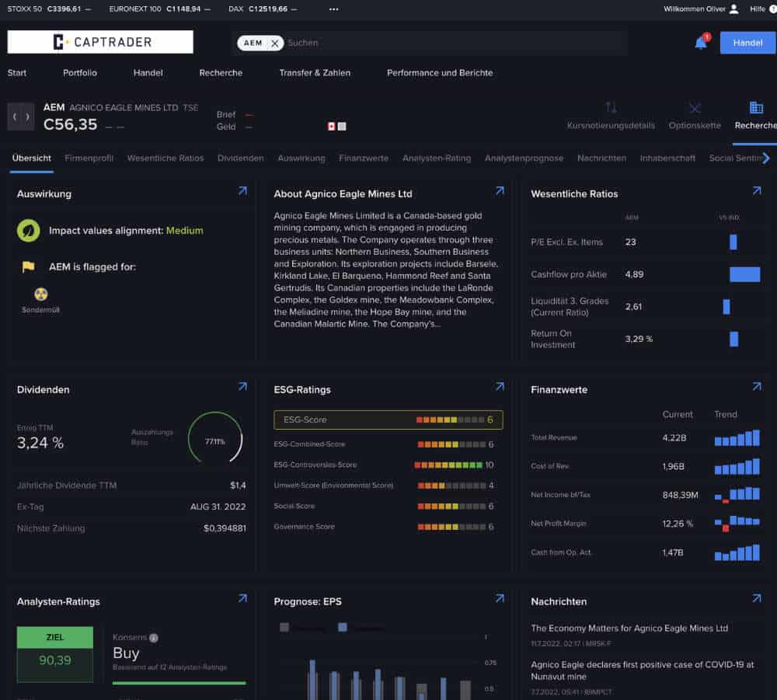Click the Cashflow pro Aktie comparison bar
This screenshot has height=700, width=777.
(745, 274)
